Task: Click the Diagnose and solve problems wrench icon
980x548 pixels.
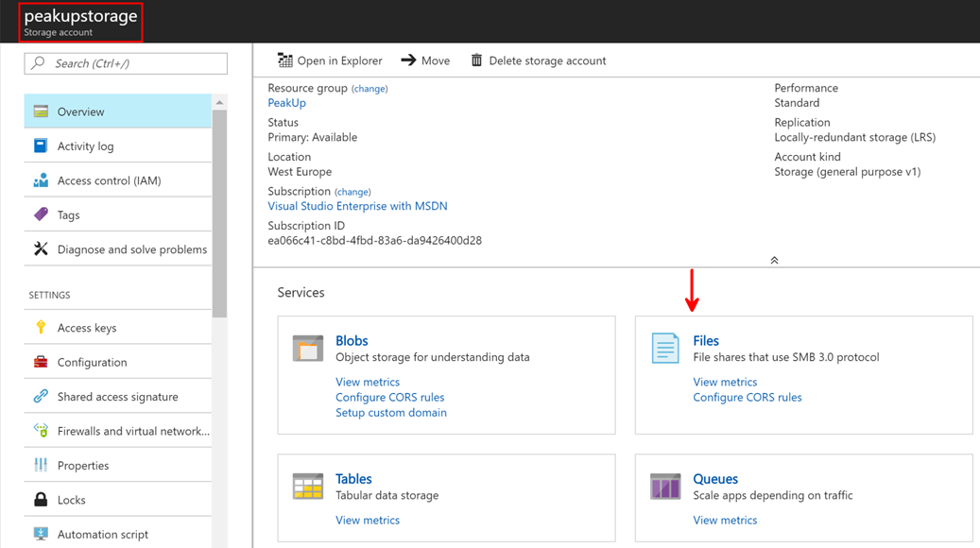Action: coord(41,248)
